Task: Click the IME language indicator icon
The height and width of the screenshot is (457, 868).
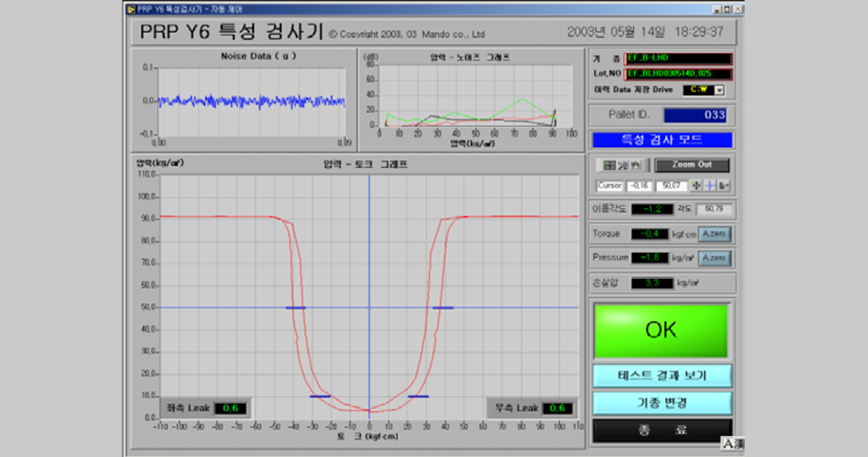Action: click(733, 443)
